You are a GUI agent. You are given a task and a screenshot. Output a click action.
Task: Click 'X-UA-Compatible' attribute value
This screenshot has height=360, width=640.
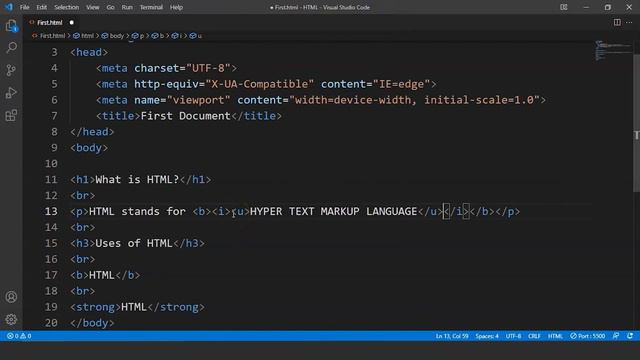click(x=260, y=84)
